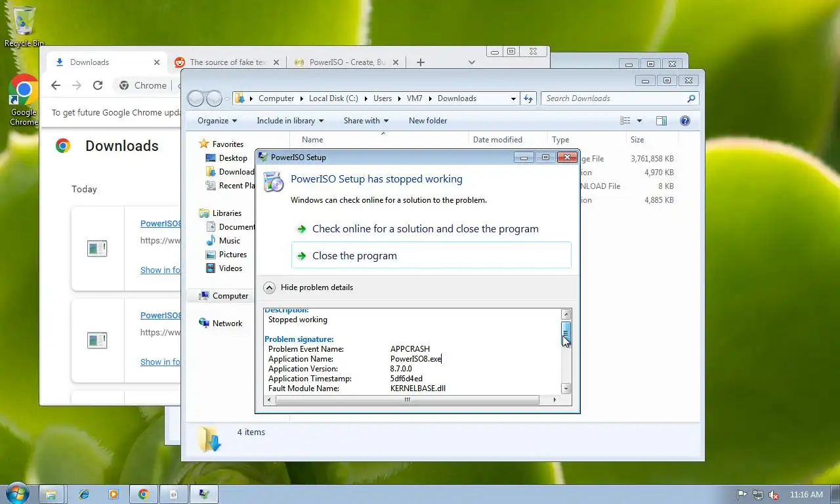Click the details scroll up arrow
Screen dimensions: 840x504
(566, 314)
